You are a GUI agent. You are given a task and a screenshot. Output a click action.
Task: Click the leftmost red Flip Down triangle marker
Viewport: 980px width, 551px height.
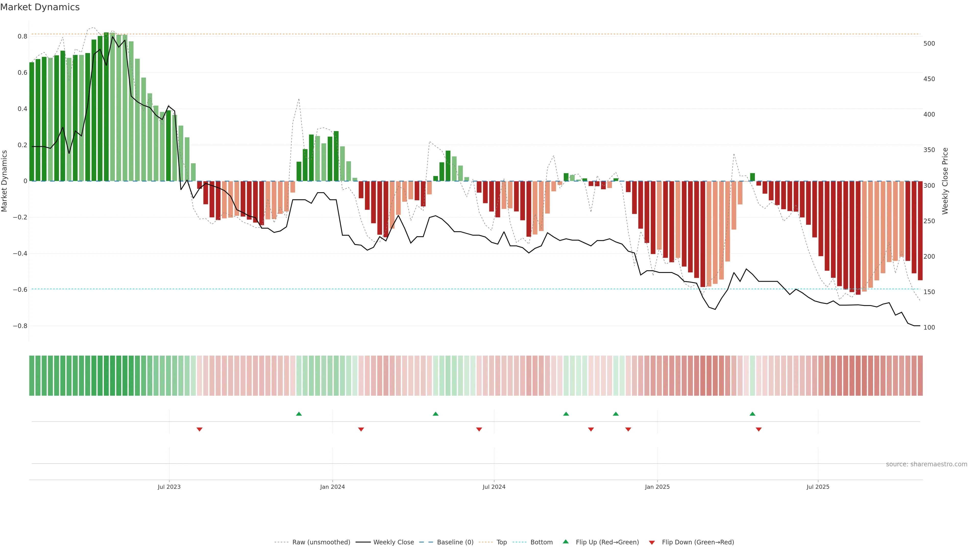199,429
